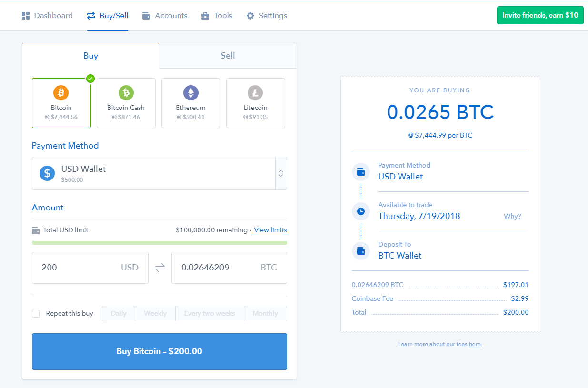Open the View limits link

pos(270,230)
